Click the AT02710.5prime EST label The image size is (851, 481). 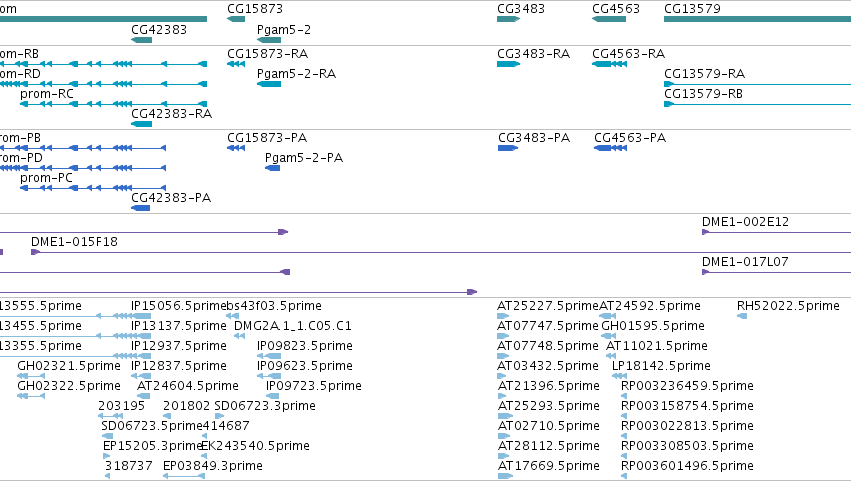(549, 427)
